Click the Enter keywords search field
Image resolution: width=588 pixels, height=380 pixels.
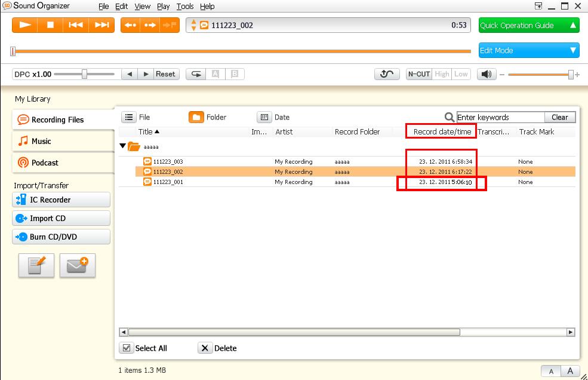pyautogui.click(x=500, y=117)
